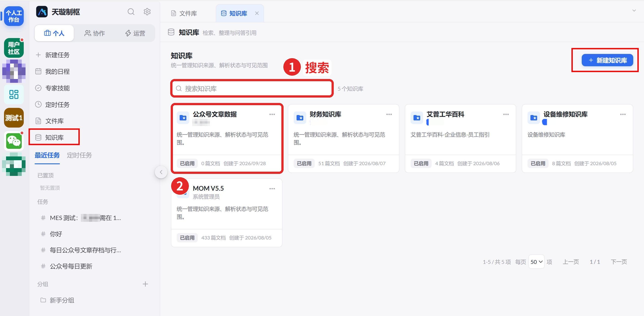Open more options for MOM V5.5 card
This screenshot has width=644, height=316.
pos(272,189)
